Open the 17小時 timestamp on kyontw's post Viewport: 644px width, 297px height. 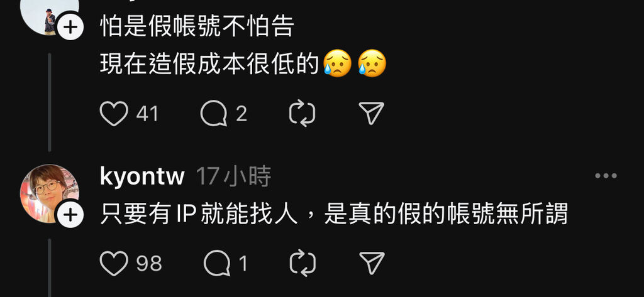pos(233,177)
